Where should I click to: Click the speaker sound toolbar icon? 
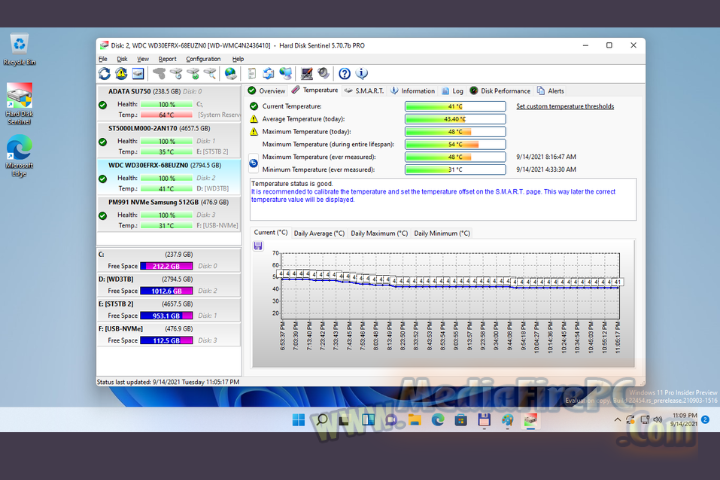click(323, 73)
